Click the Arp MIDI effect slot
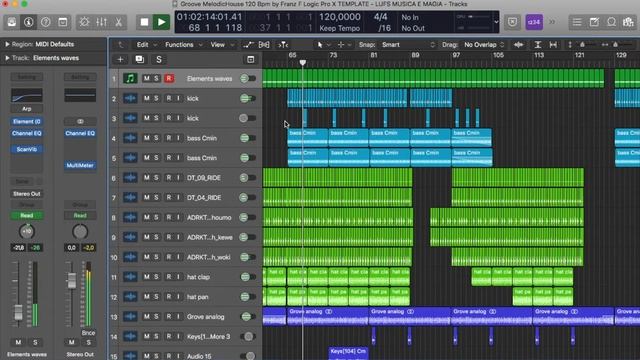Screen dimensions: 640x360 point(27,109)
